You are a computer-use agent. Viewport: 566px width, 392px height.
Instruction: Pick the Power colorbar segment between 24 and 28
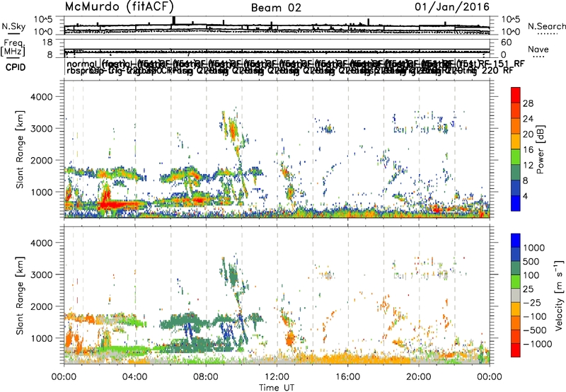[516, 110]
